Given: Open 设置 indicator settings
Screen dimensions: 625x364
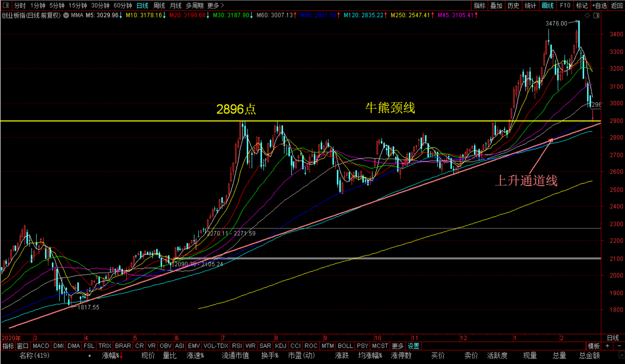Looking at the screenshot, I should tap(414, 346).
